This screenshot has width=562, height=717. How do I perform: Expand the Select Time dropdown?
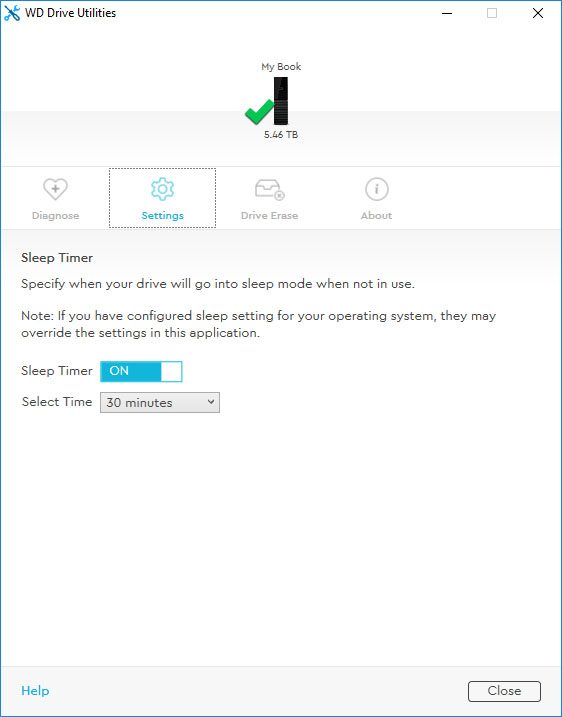(160, 402)
